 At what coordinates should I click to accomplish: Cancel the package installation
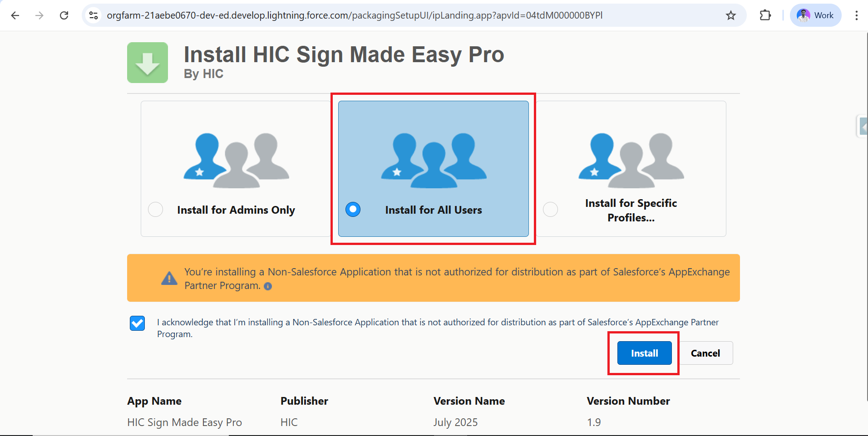pos(706,353)
